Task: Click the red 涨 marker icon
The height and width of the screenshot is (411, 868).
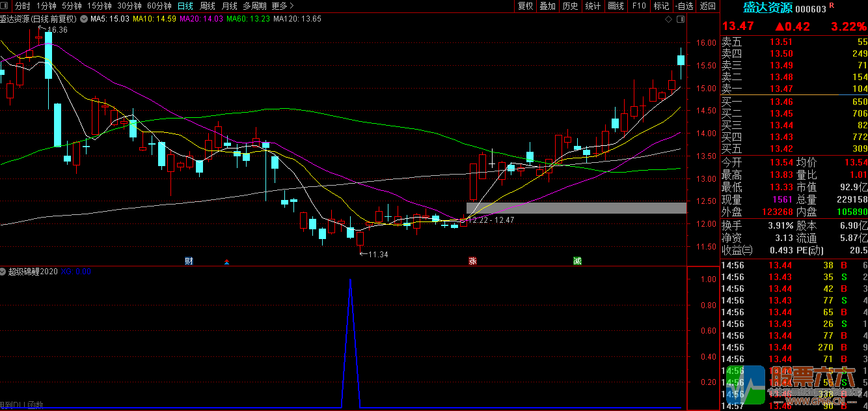Action: point(473,261)
